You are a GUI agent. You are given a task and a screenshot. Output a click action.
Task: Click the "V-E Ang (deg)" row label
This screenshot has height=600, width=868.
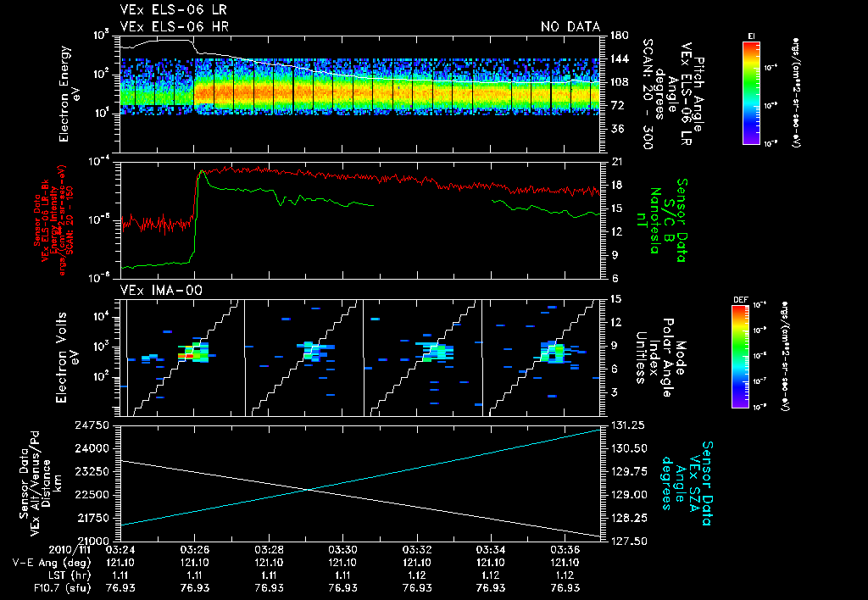pyautogui.click(x=52, y=563)
